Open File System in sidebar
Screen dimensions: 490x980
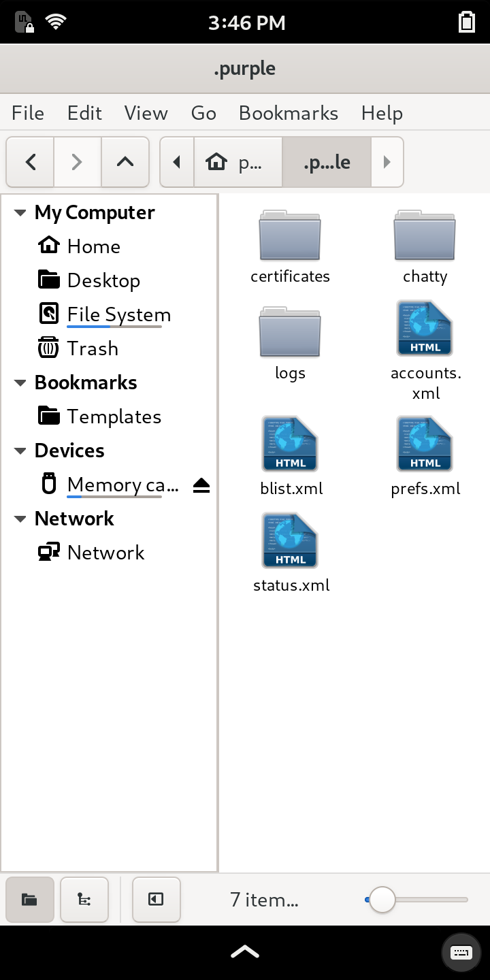[x=109, y=314]
